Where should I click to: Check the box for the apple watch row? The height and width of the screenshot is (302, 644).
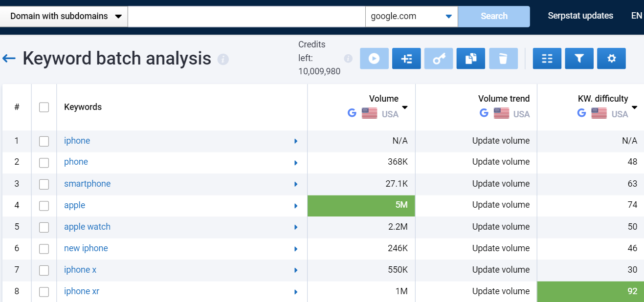click(x=44, y=227)
